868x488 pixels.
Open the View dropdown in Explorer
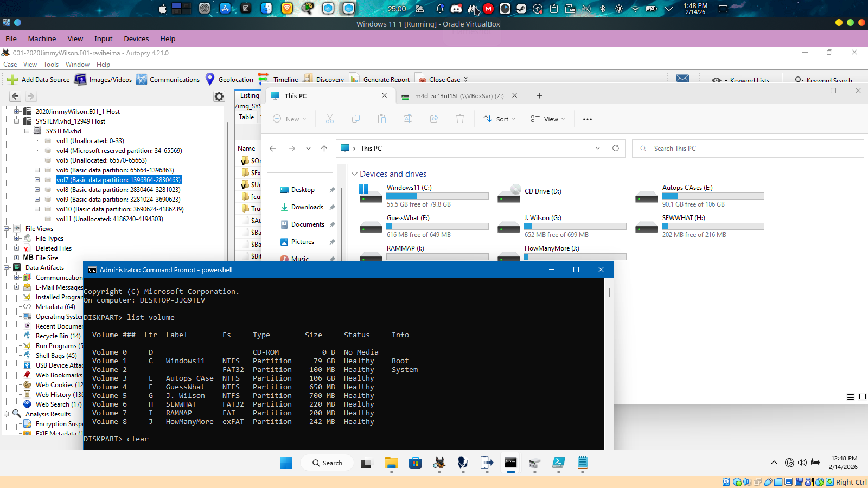[x=548, y=119]
